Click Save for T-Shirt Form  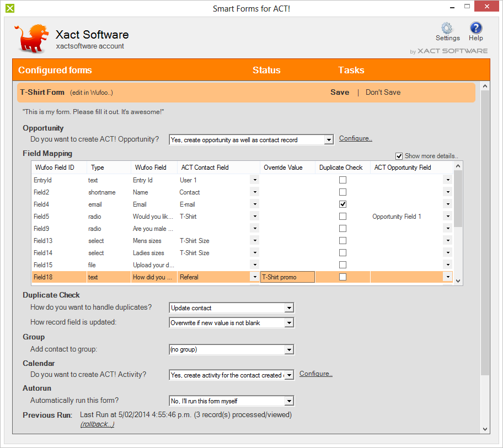(x=340, y=92)
